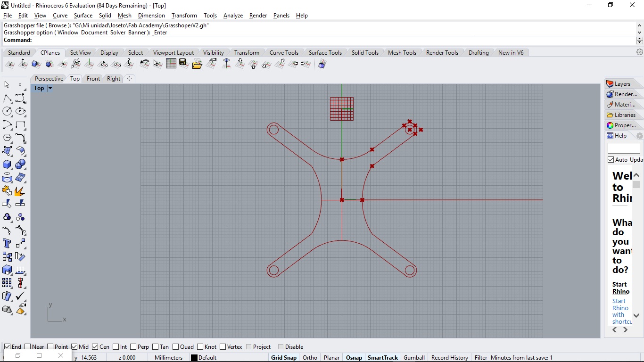Open the Default layer selector in status bar

(x=207, y=358)
